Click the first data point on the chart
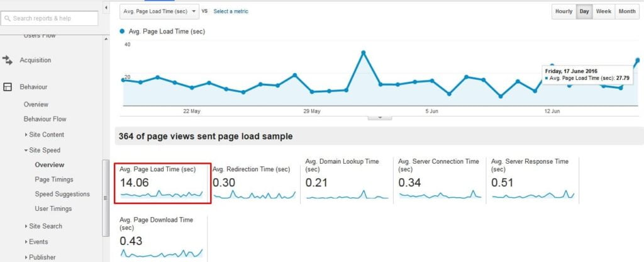Screen dimensions: 644x262 tap(123, 80)
